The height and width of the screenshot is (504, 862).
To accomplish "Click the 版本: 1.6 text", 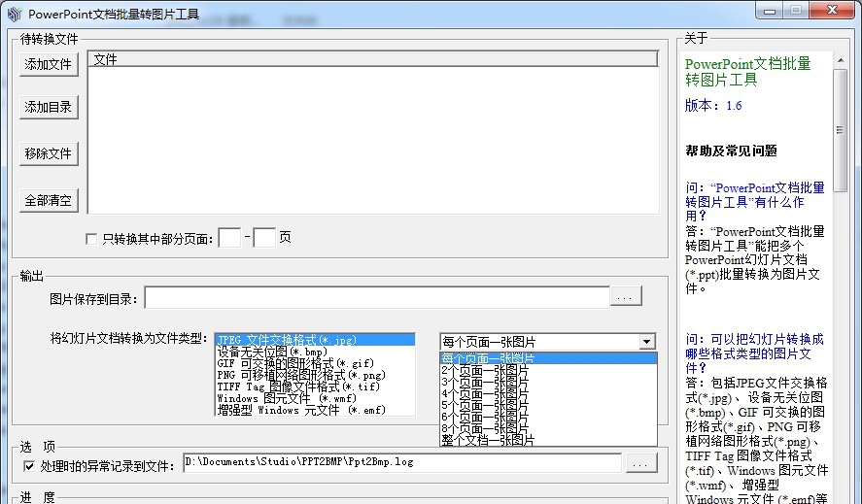I will point(713,105).
